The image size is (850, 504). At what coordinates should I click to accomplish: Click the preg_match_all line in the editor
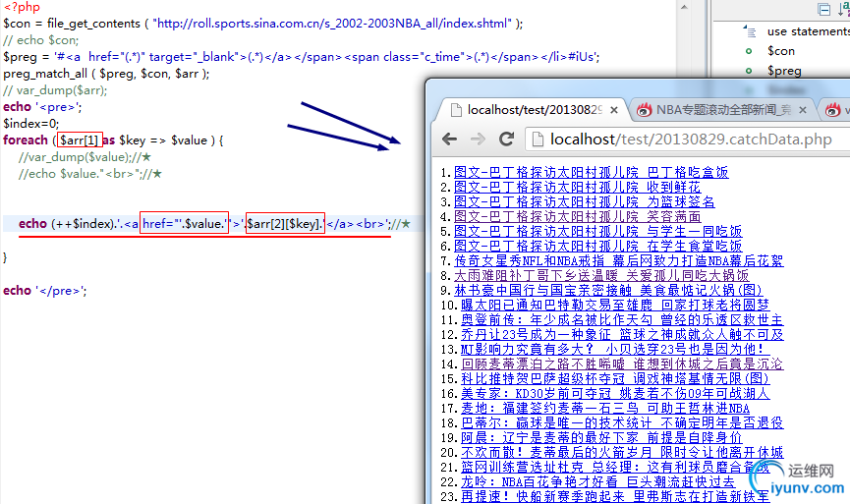106,74
